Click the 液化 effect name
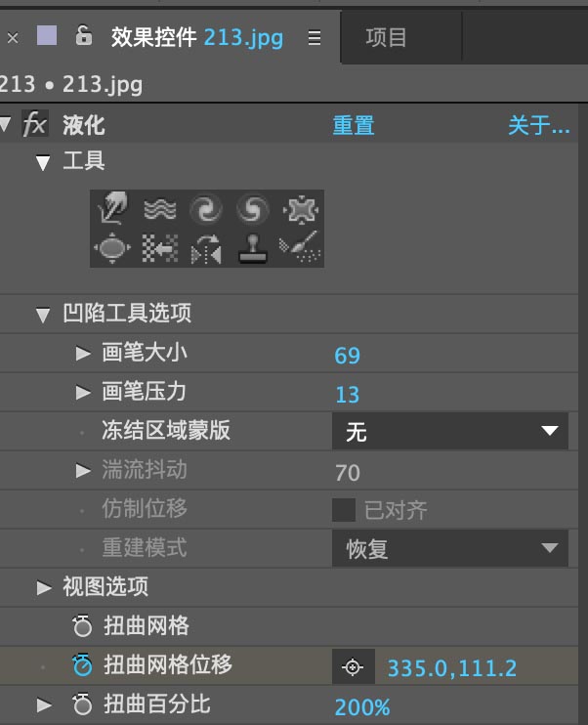588x725 pixels. (84, 125)
